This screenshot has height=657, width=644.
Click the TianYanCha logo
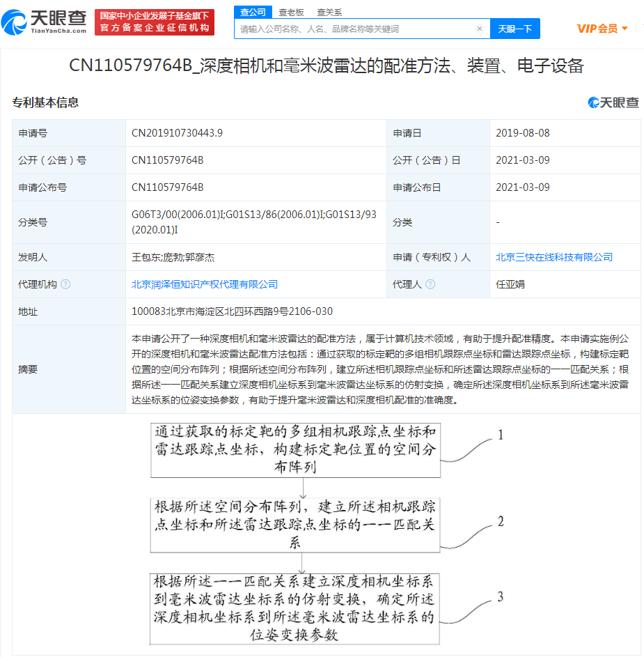point(44,22)
